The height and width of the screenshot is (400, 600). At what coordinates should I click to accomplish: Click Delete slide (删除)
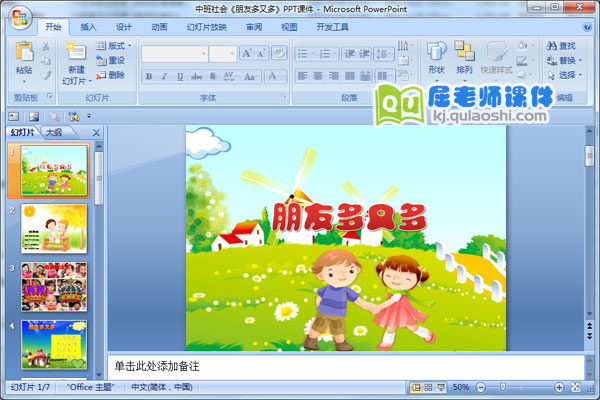click(x=111, y=75)
